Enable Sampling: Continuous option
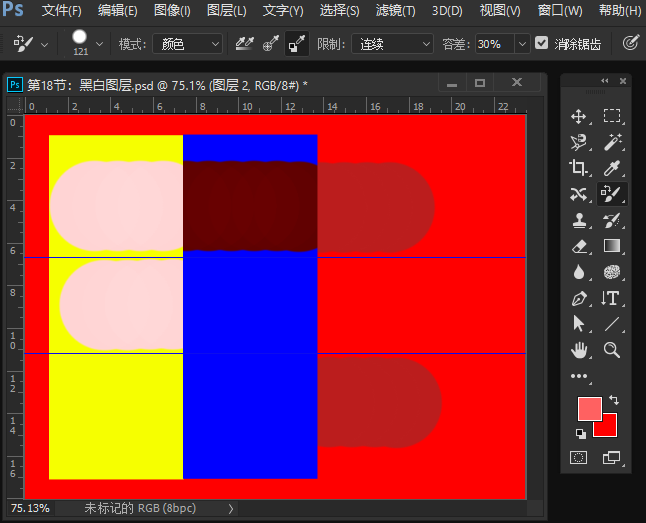 (x=244, y=44)
